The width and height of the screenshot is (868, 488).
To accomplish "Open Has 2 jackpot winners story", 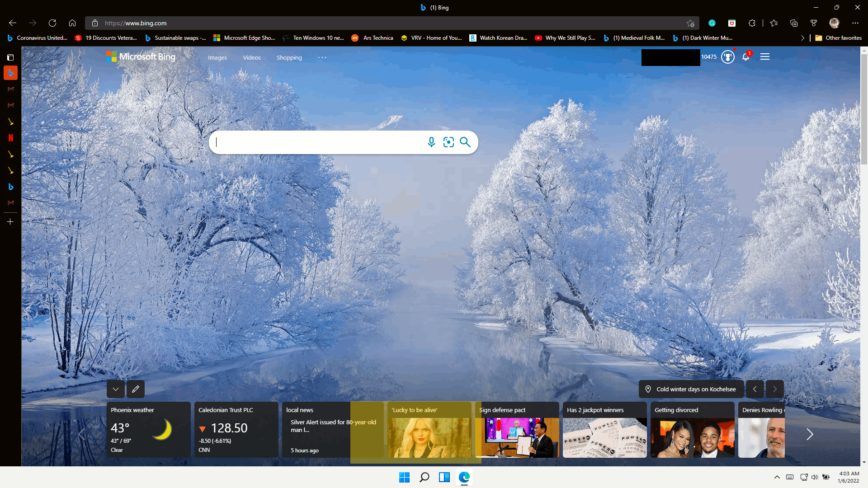I will tap(605, 430).
